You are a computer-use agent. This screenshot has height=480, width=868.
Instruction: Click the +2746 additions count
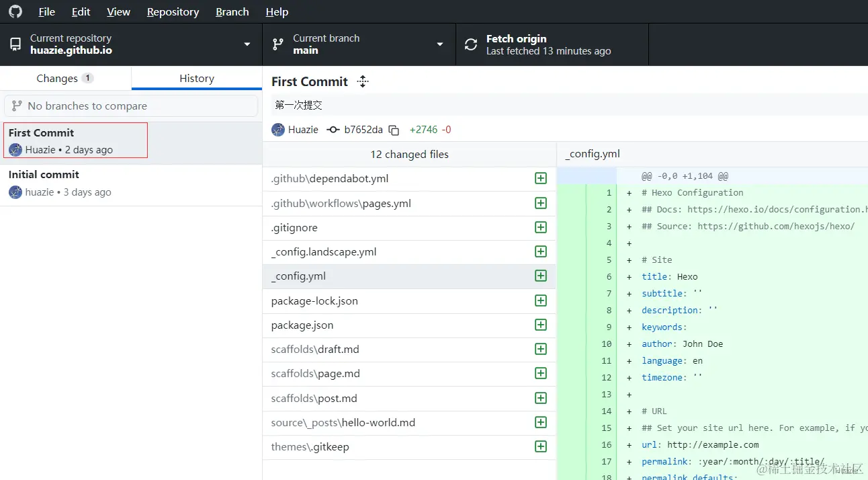tap(423, 130)
